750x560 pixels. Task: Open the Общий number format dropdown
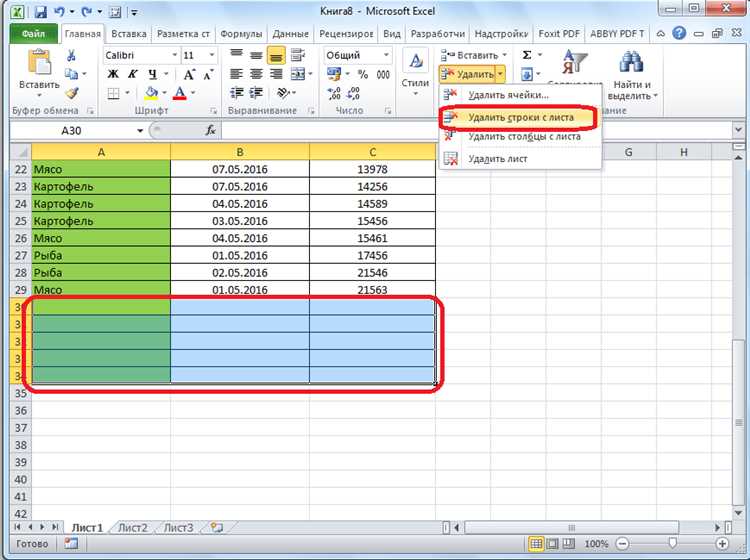click(x=386, y=55)
